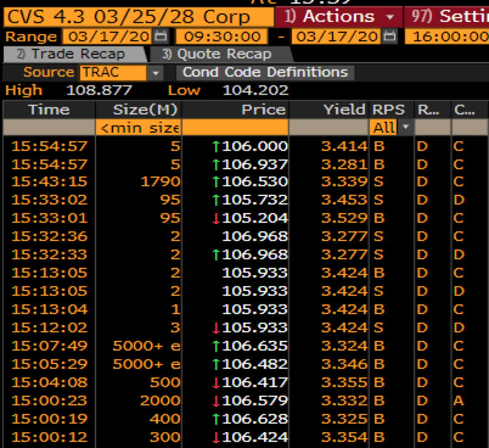Edit the range start date field
The height and width of the screenshot is (448, 489).
click(x=107, y=37)
